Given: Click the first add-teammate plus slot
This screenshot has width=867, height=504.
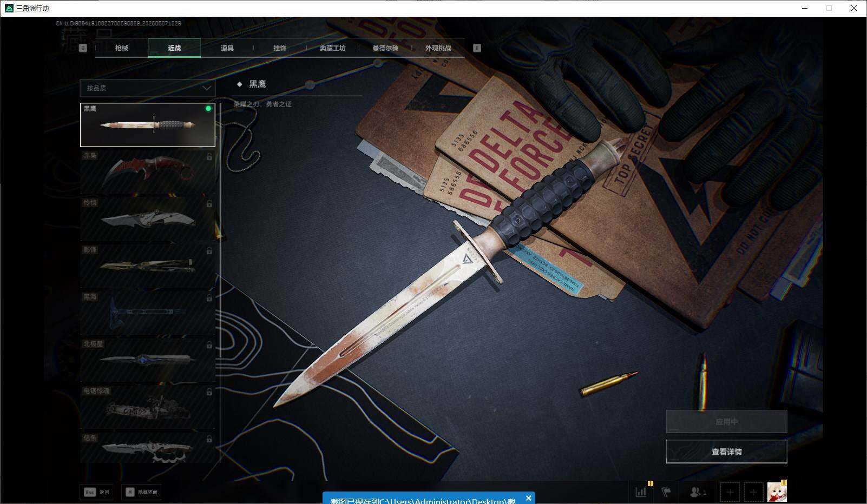Looking at the screenshot, I should pos(730,492).
